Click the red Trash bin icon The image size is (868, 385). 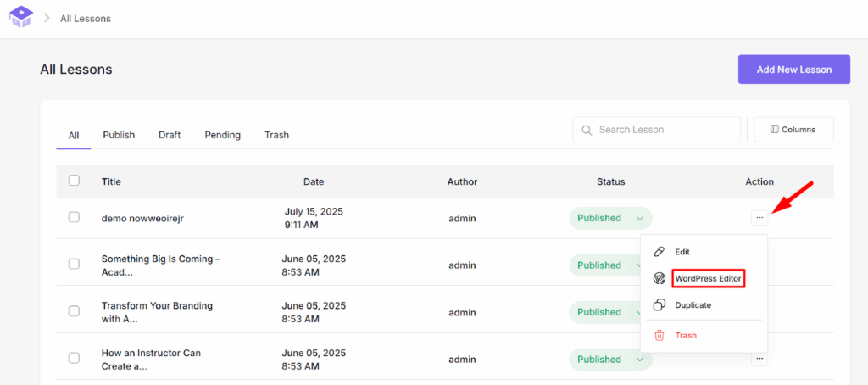659,335
